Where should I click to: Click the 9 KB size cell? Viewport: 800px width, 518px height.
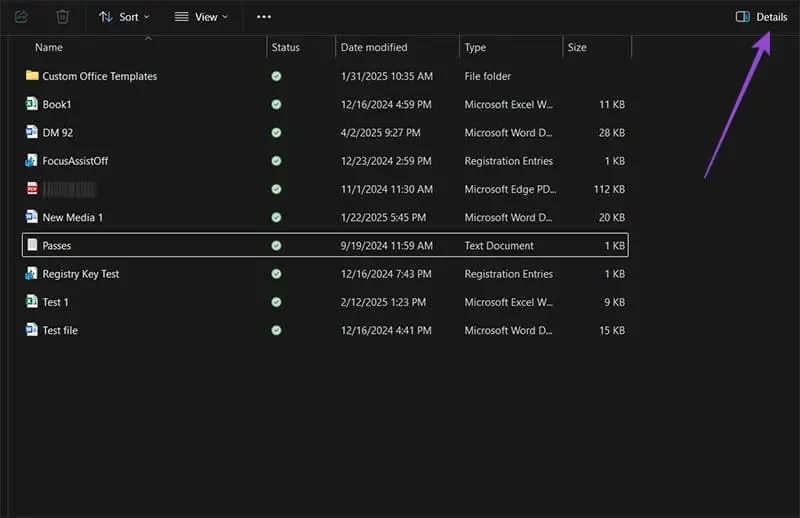point(614,302)
